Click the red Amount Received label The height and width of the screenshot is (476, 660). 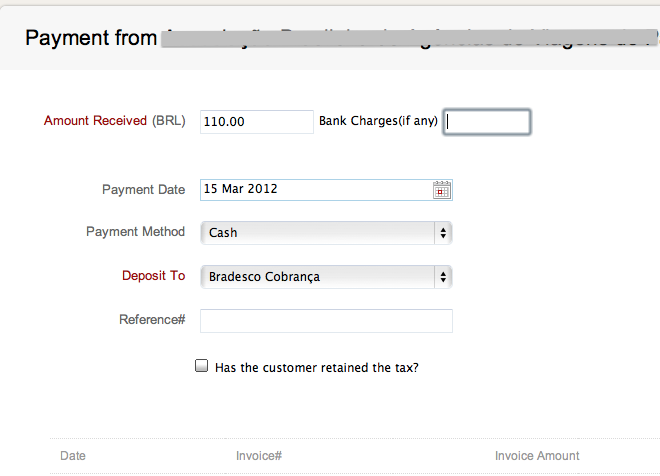click(95, 121)
